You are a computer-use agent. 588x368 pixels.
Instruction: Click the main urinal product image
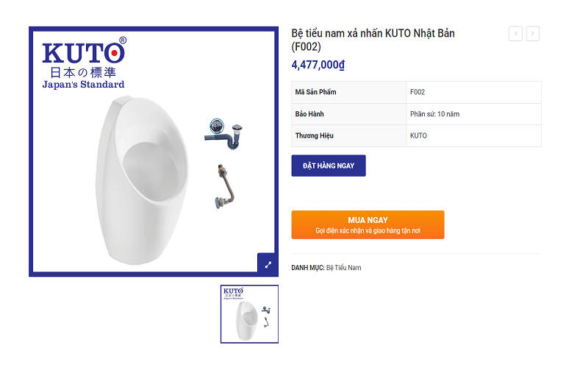(x=142, y=181)
